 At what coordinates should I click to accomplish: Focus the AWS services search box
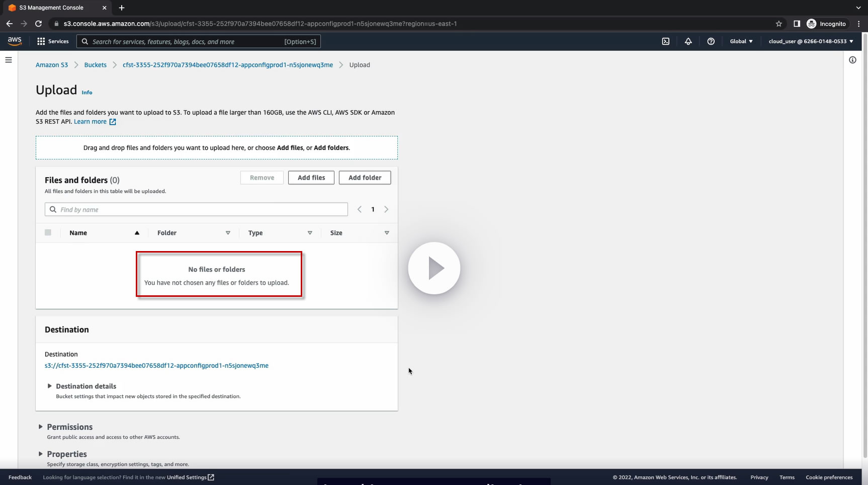coord(199,41)
